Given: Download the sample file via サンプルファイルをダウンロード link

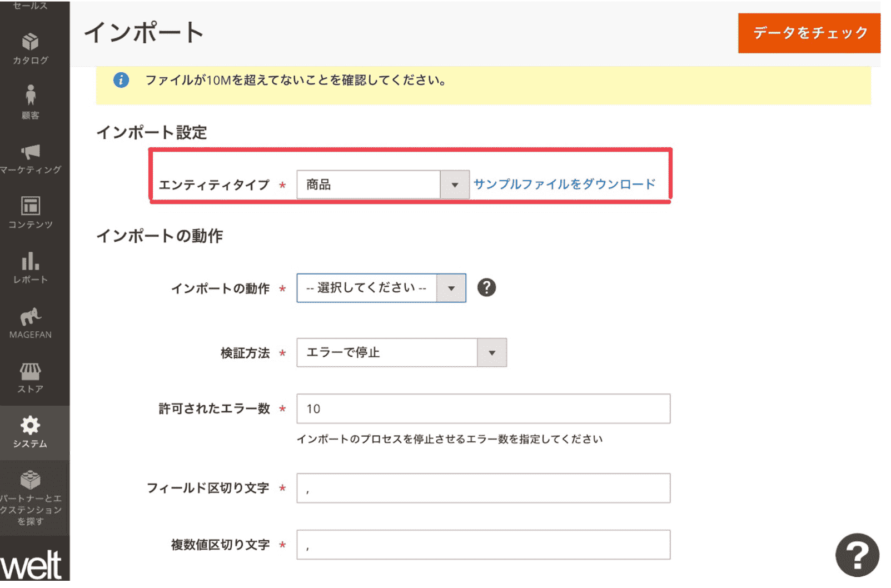Looking at the screenshot, I should 563,184.
